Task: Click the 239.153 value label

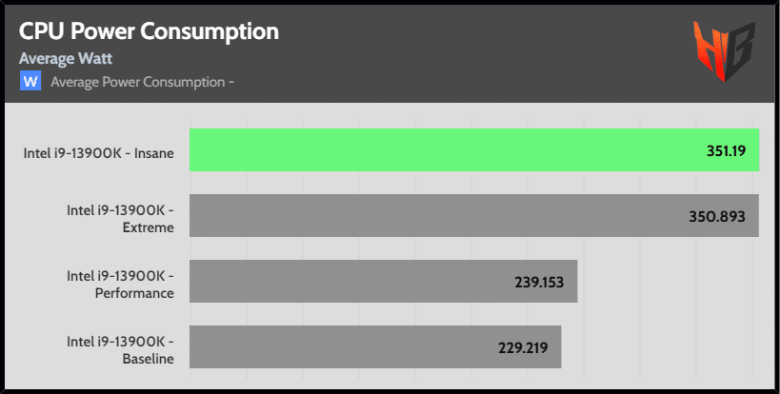Action: (539, 282)
